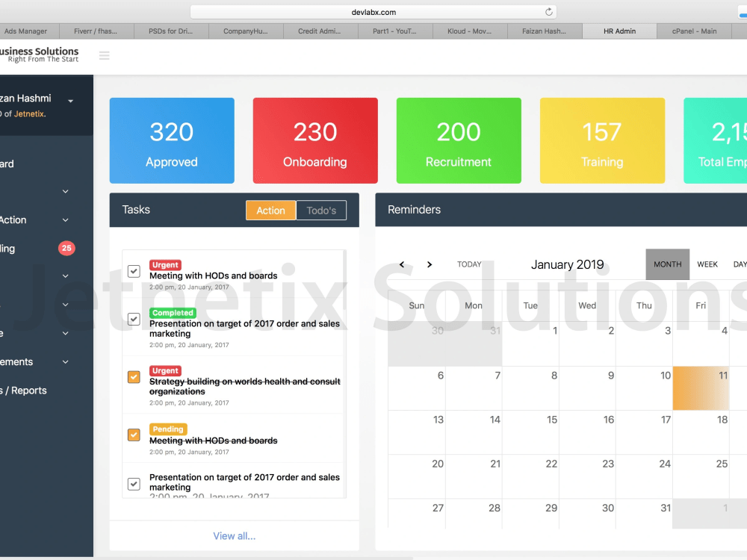Click the January 2019 calendar title
This screenshot has height=560, width=747.
point(568,264)
